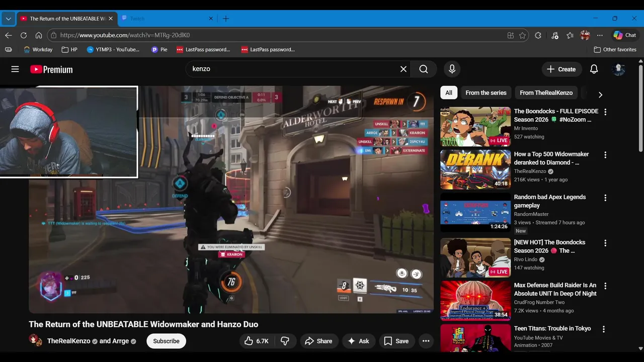Open the browser profile picture
The image size is (644, 362).
click(585, 35)
